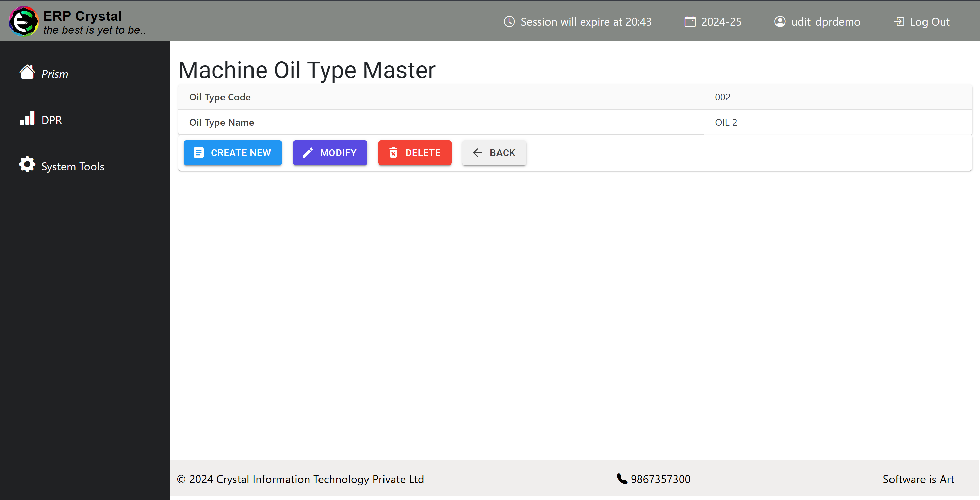This screenshot has width=980, height=500.
Task: Click the DELETE button
Action: [414, 153]
